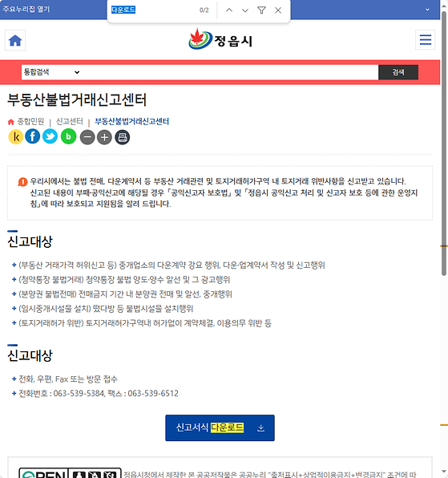The width and height of the screenshot is (448, 478).
Task: Open the 통합검색 dropdown
Action: click(51, 72)
